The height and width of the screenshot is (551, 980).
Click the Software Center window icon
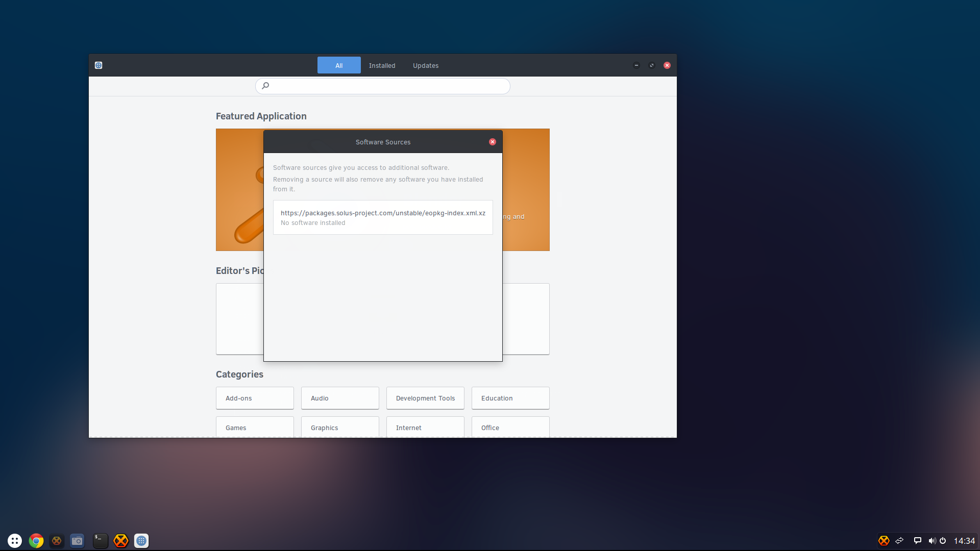pyautogui.click(x=99, y=65)
